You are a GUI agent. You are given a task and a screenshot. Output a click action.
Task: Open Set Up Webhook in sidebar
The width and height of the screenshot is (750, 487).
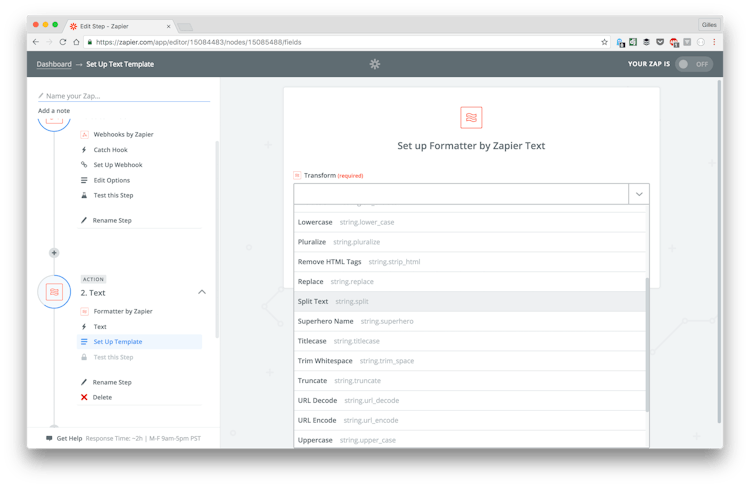[118, 165]
